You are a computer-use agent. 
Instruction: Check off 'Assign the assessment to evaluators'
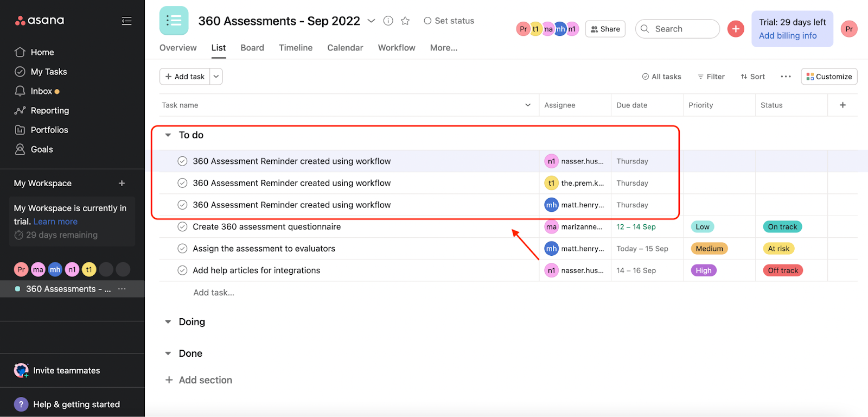tap(183, 249)
